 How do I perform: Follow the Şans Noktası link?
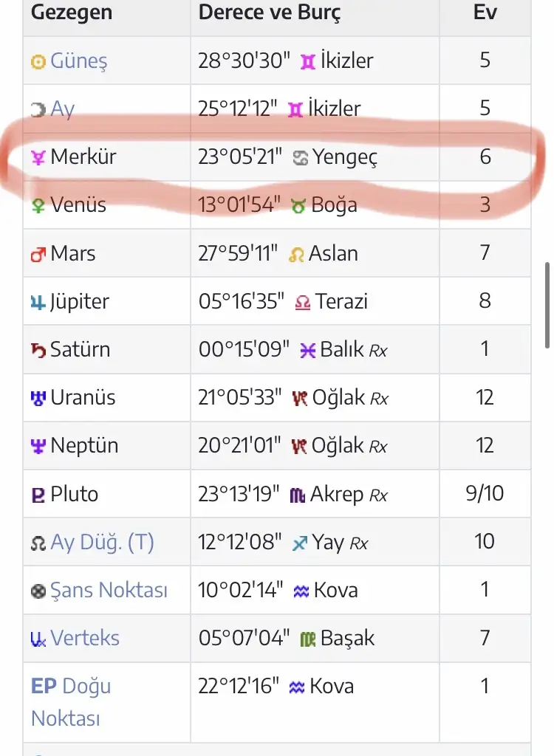(x=109, y=591)
